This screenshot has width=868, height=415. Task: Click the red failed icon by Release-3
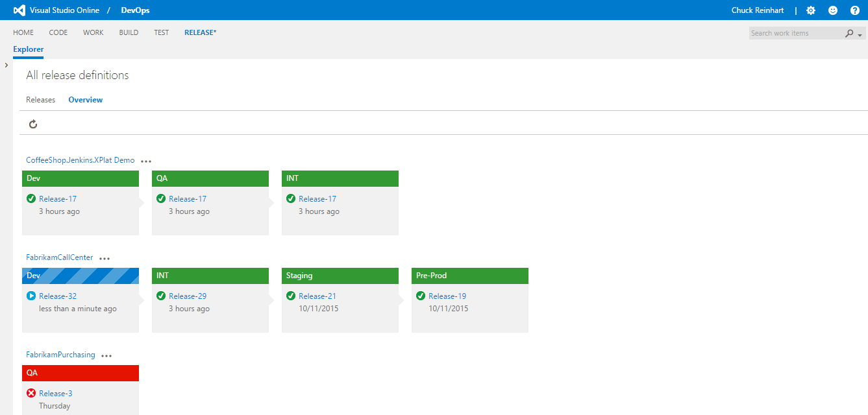click(31, 394)
